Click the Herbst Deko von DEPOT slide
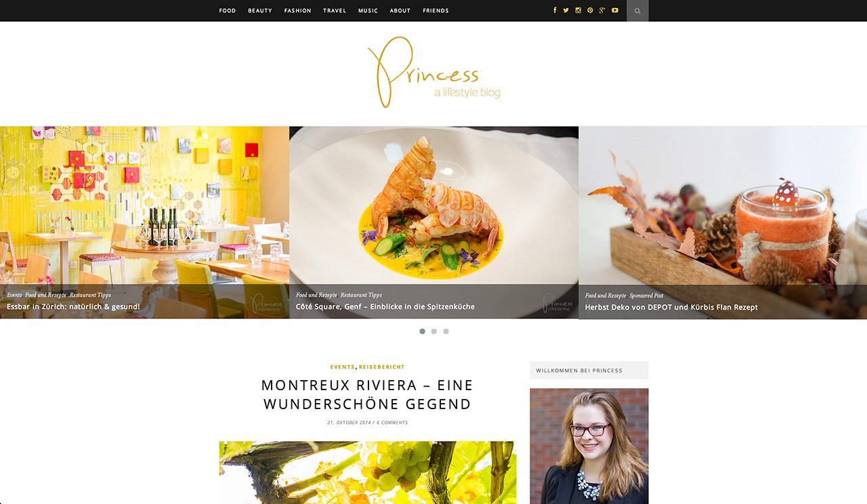867x504 pixels. tap(723, 222)
